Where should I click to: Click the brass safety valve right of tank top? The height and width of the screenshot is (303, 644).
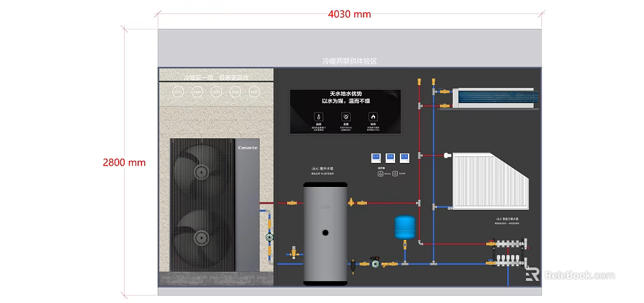coord(351,202)
